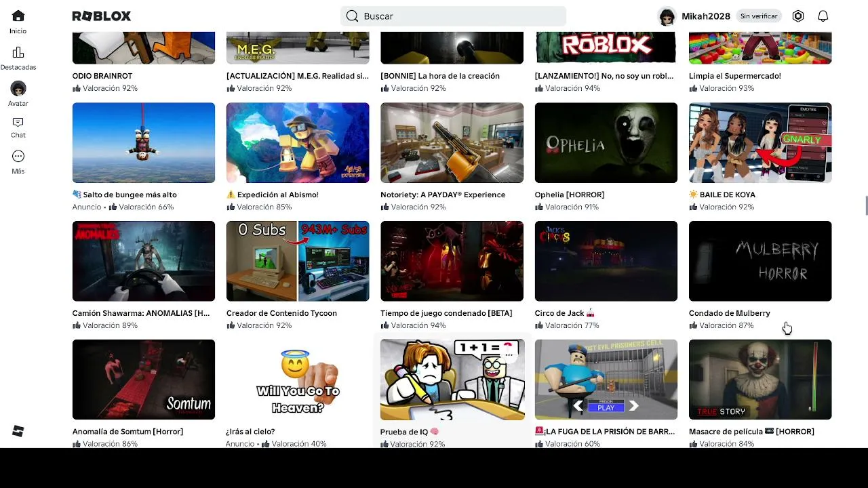
Task: Click the page's vertical scrollbar thumb
Action: pos(866,206)
